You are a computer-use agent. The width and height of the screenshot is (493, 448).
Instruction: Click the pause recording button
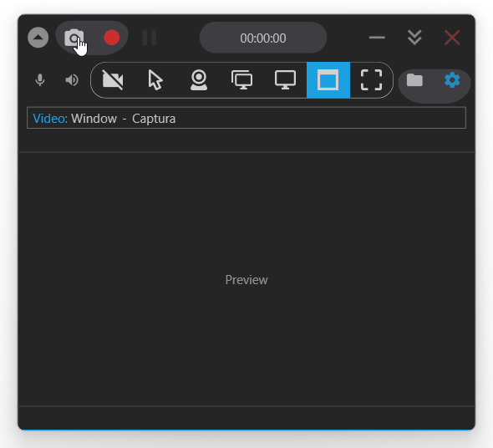(x=150, y=38)
